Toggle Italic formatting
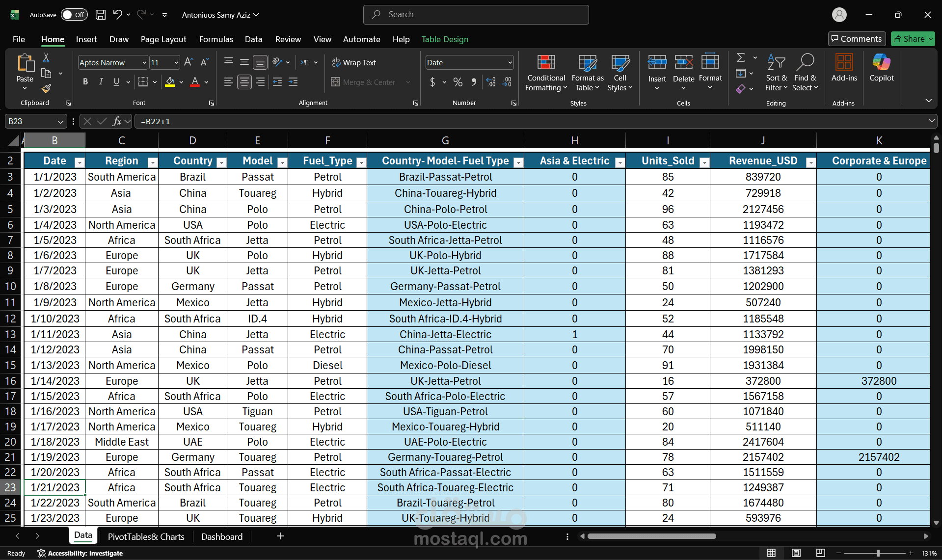 point(101,82)
